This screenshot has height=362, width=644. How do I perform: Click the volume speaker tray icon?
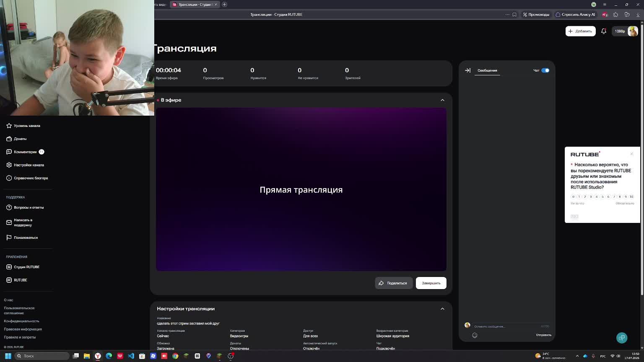[x=618, y=356]
